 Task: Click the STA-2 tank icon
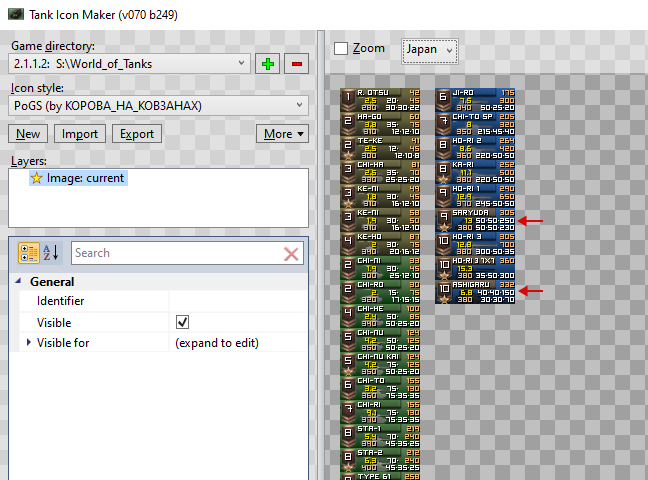tap(380, 459)
